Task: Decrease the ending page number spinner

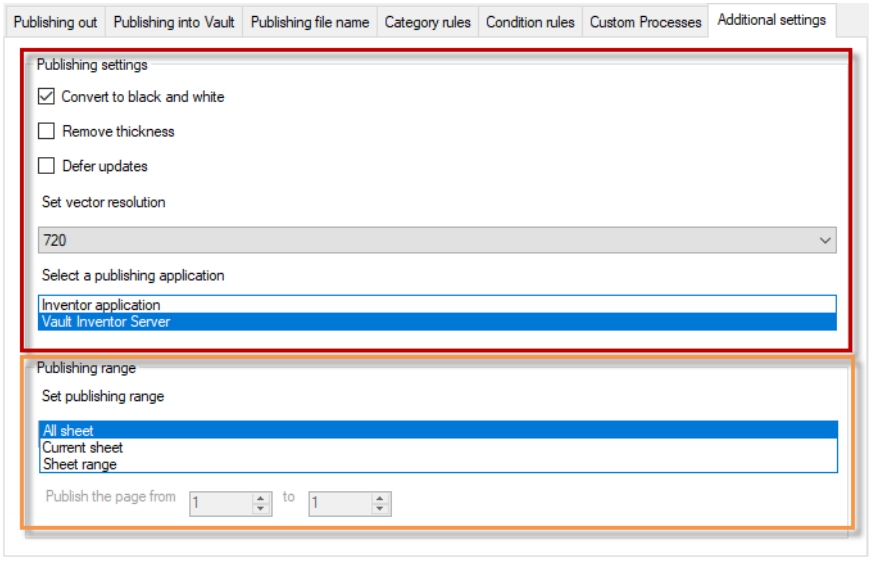Action: 380,510
